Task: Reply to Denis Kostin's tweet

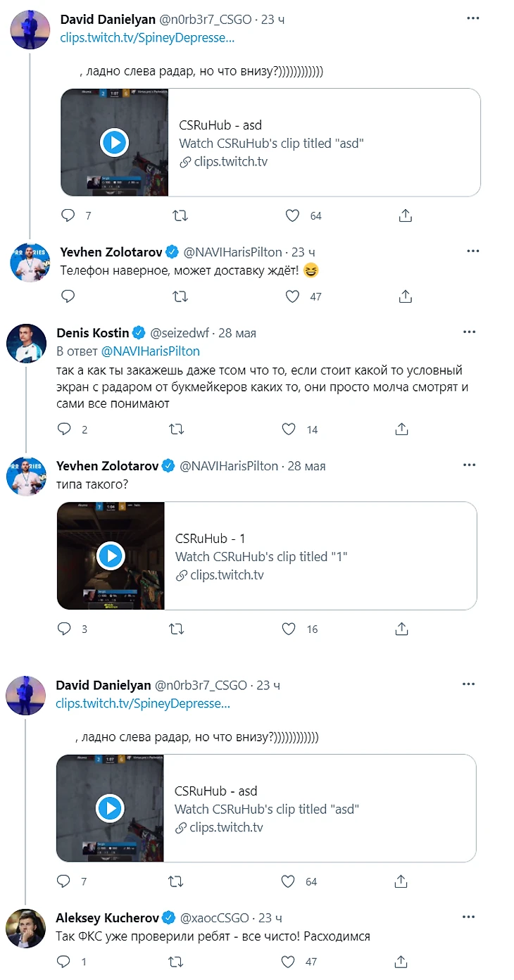Action: (64, 429)
